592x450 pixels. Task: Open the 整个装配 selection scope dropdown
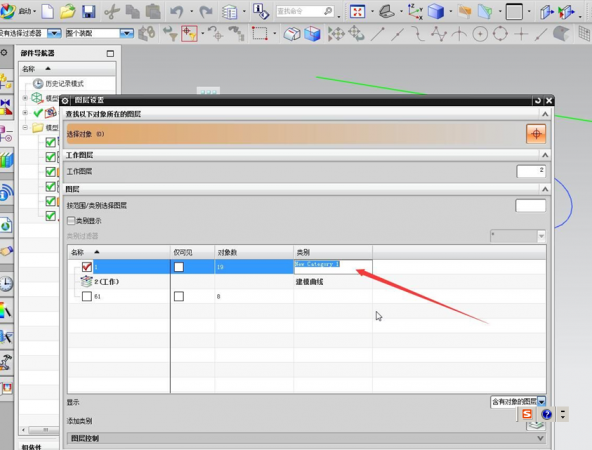pos(126,33)
